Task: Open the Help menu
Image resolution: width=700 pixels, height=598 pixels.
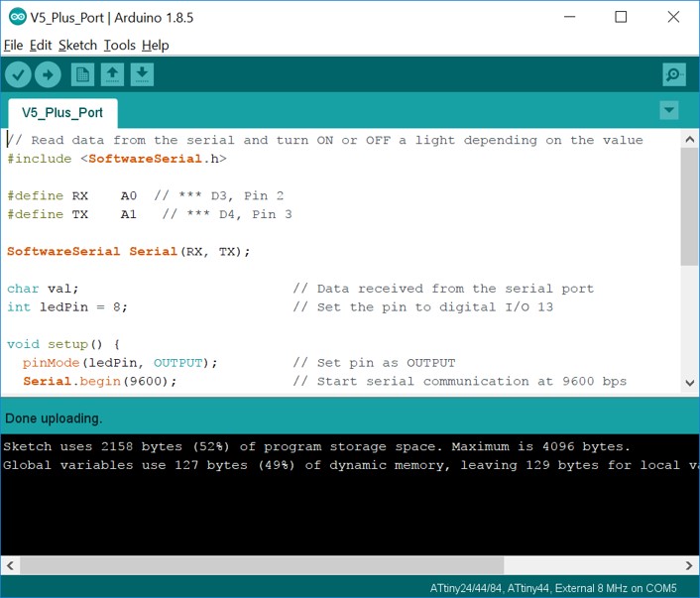Action: coord(156,45)
